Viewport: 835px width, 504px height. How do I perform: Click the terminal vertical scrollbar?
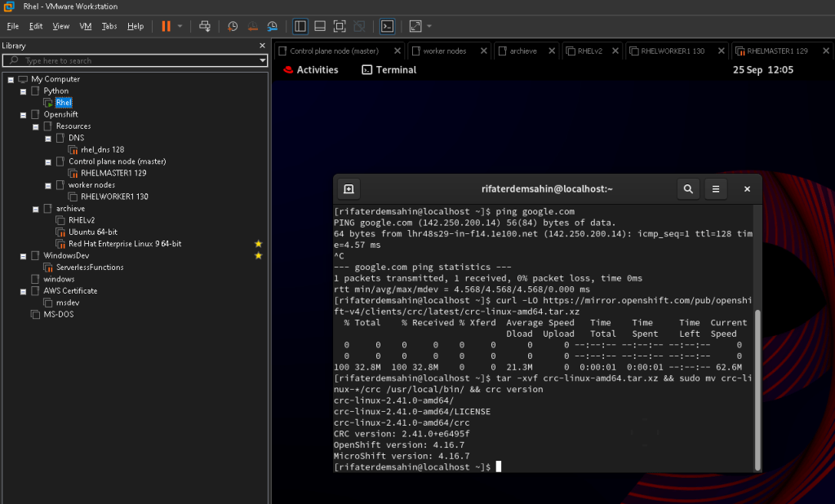point(757,390)
